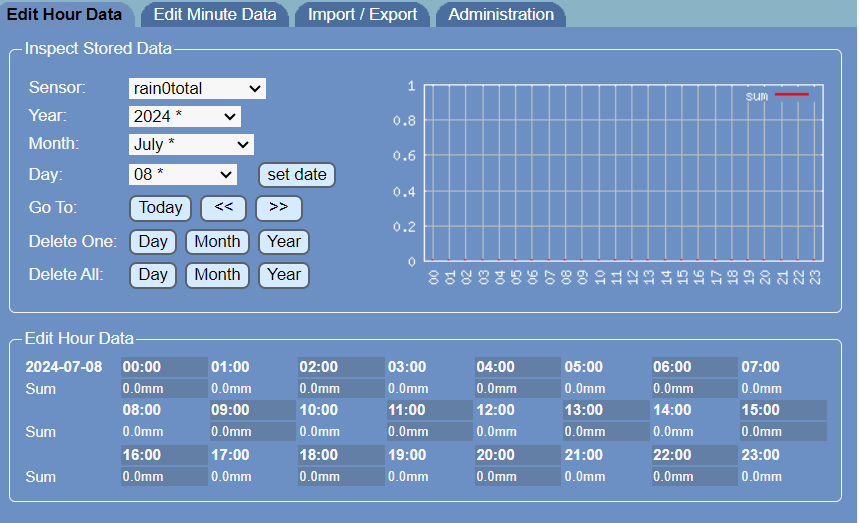Edit the 15:00 sum value field

(x=783, y=432)
